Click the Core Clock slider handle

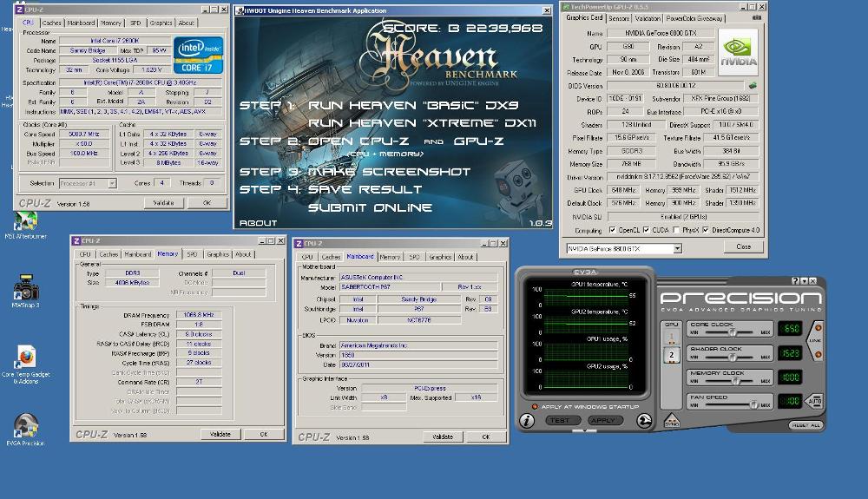[x=732, y=332]
